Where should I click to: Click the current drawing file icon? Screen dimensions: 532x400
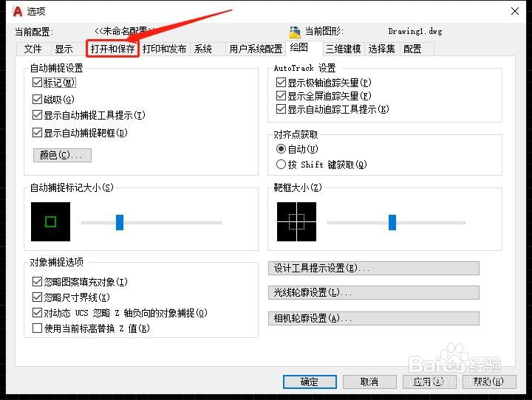tap(295, 32)
